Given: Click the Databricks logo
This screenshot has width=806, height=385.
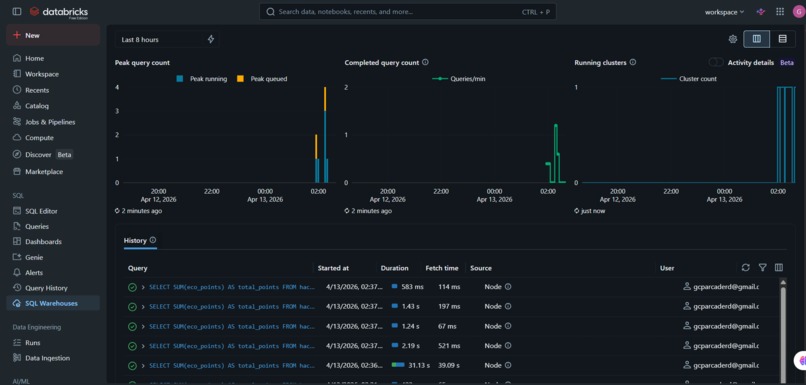Looking at the screenshot, I should pos(59,12).
